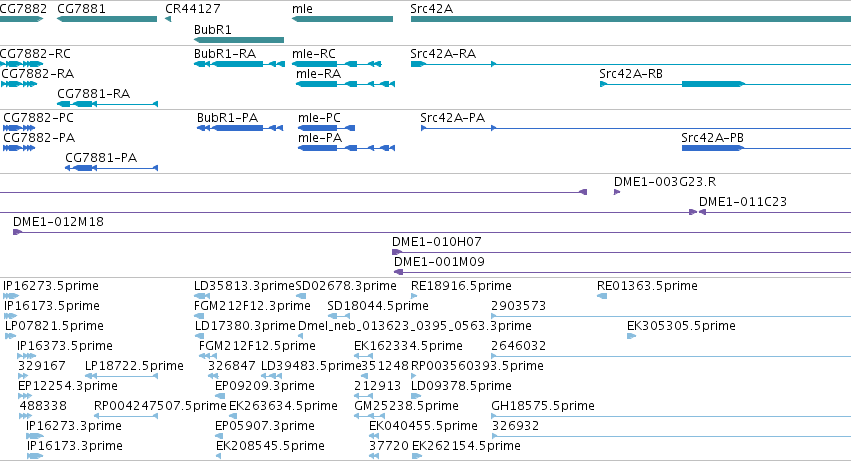This screenshot has width=851, height=461.
Task: Select the BubR1-RA transcript glyph
Action: 239,64
